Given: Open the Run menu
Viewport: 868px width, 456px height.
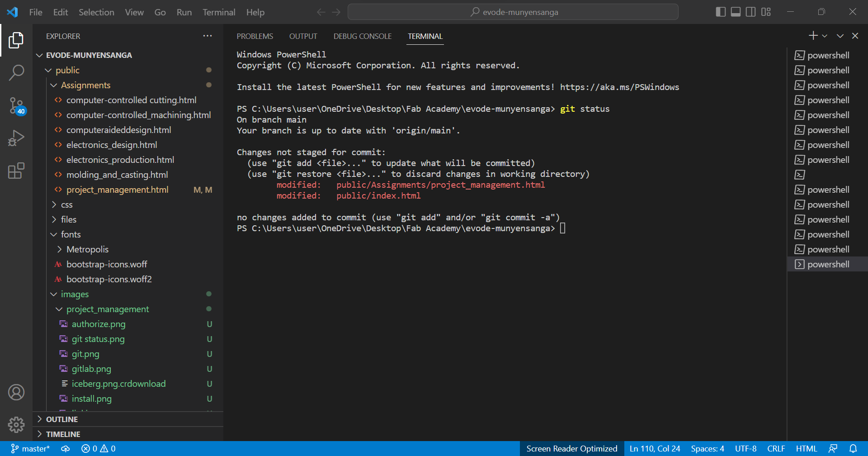Looking at the screenshot, I should [x=184, y=12].
